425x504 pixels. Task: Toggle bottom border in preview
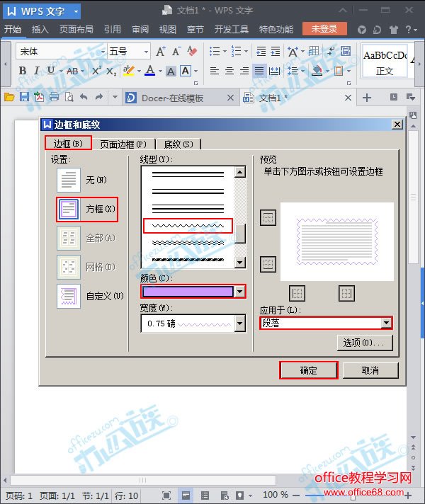click(268, 264)
